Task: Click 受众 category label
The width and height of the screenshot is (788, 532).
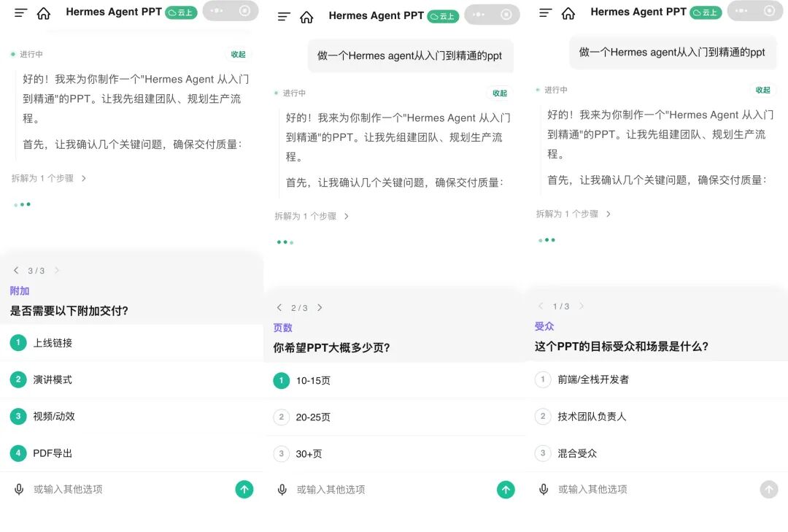Action: pos(544,326)
